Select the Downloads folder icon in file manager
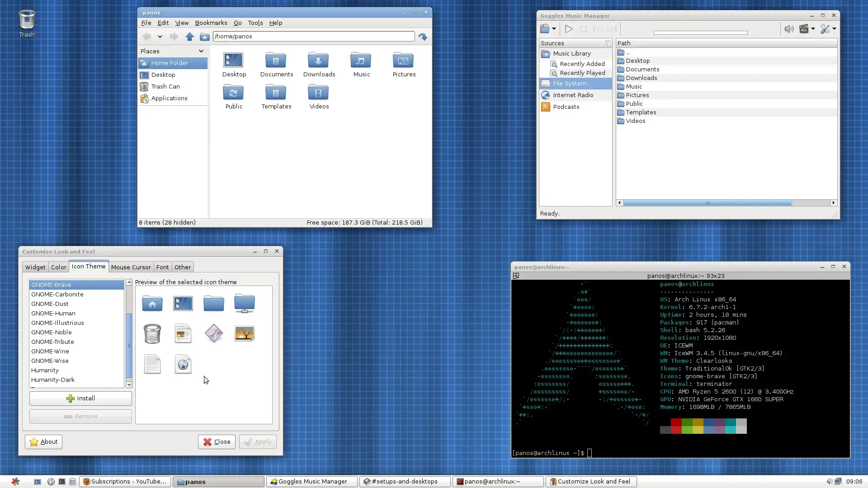Screen dimensions: 868x488 tap(319, 65)
